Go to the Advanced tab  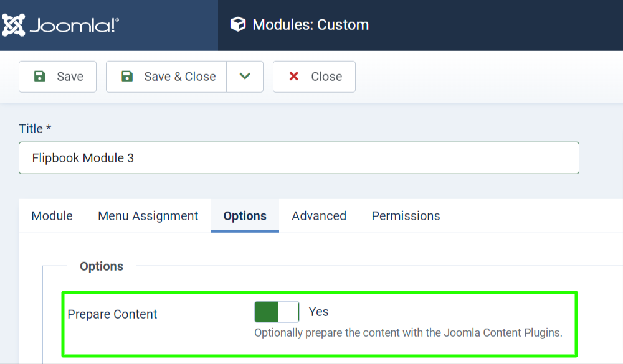[319, 216]
